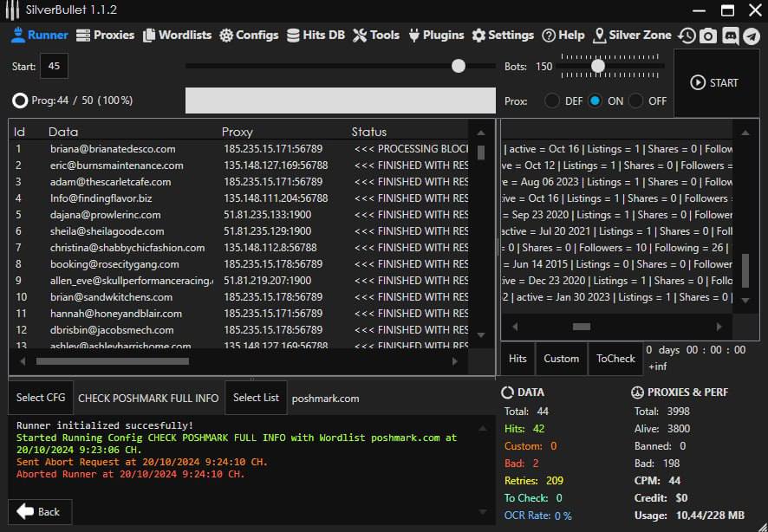Open the Tools wrench tab
768x532 pixels.
point(376,36)
